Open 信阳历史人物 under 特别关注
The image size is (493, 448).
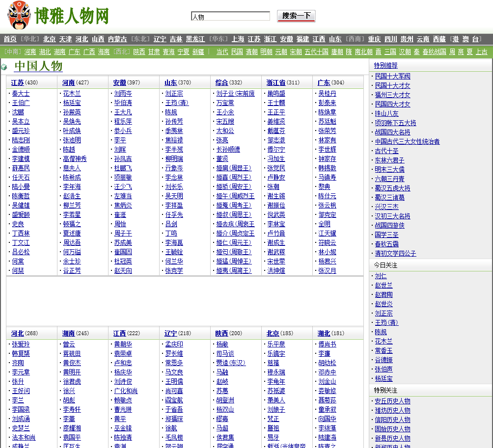392,420
